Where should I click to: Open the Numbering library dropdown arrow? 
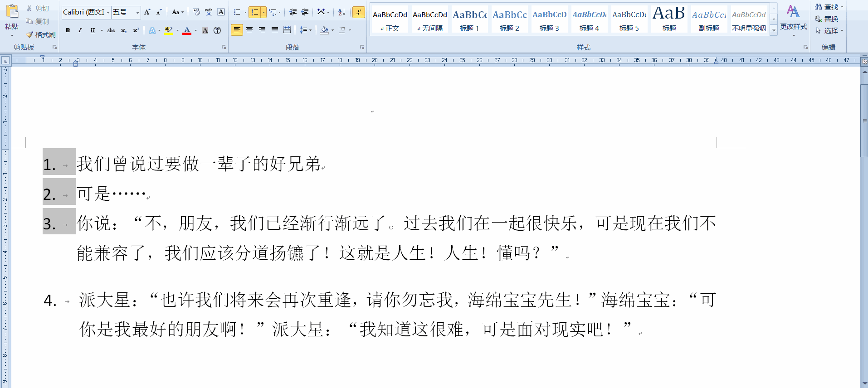(x=263, y=12)
